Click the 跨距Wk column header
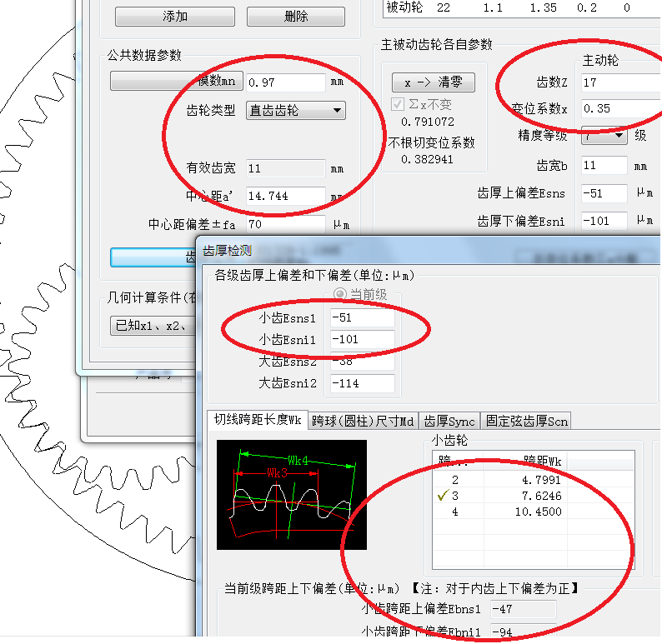Image resolution: width=662 pixels, height=644 pixels. (x=524, y=461)
